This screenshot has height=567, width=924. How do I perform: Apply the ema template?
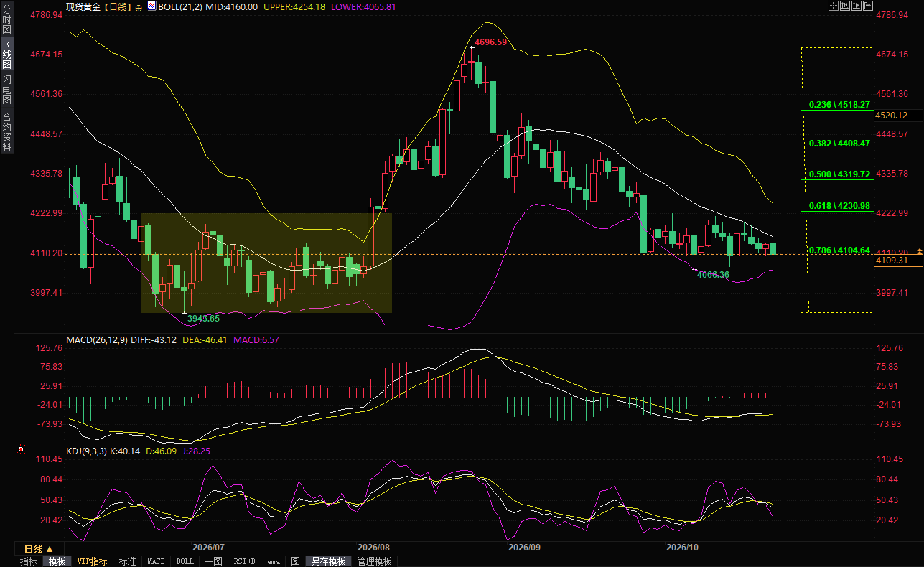[274, 561]
